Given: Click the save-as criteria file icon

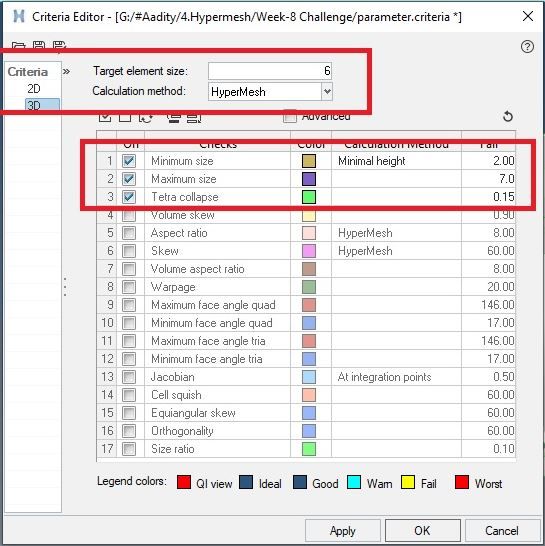Looking at the screenshot, I should (x=59, y=45).
